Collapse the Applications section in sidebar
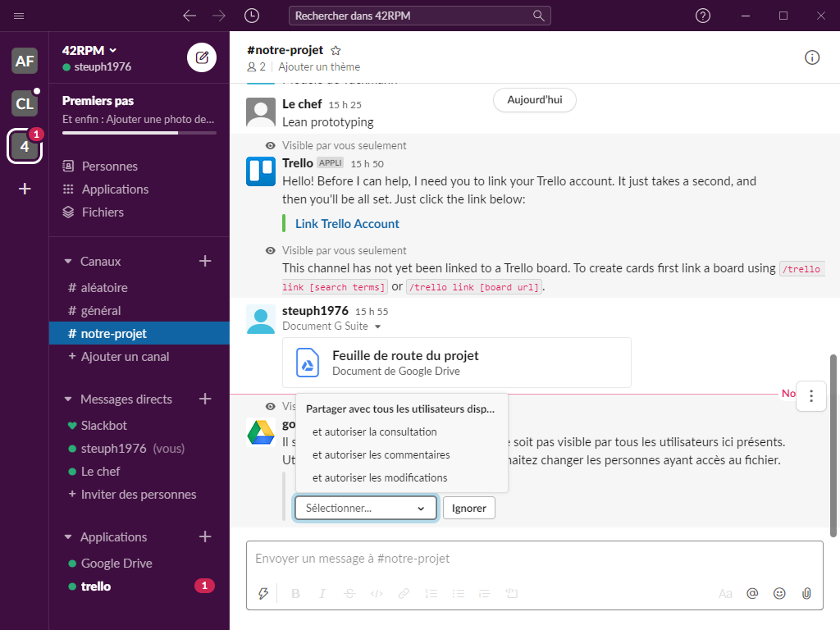840x630 pixels. tap(68, 536)
